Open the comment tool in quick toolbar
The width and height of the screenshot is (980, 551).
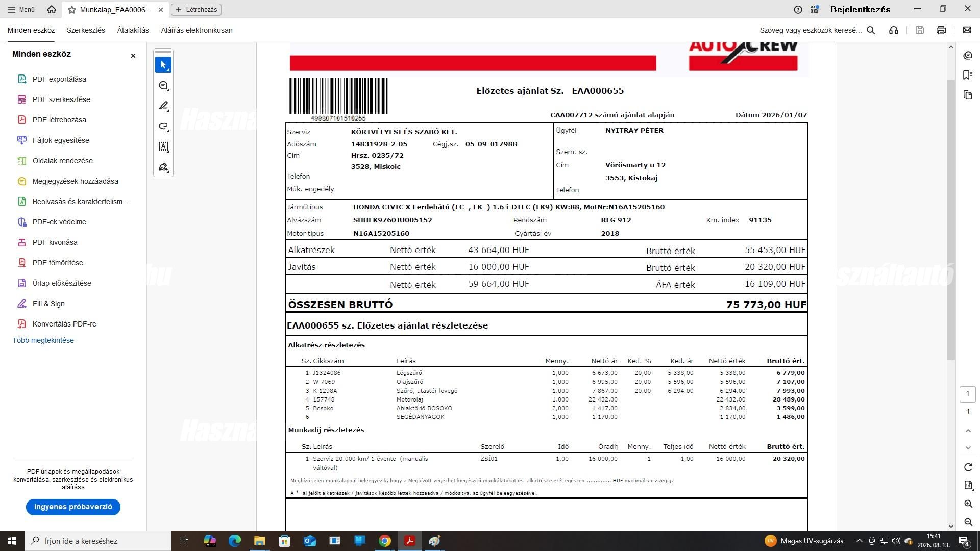click(163, 86)
